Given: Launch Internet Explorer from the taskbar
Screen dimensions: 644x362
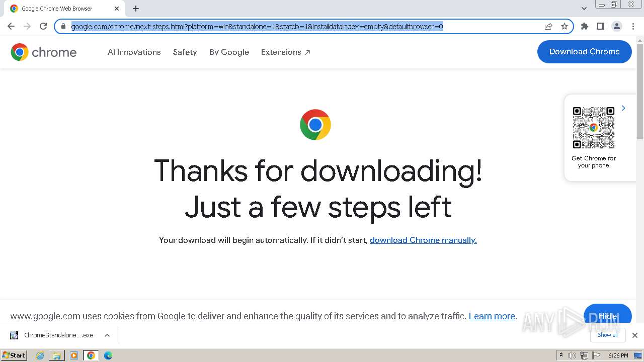Looking at the screenshot, I should pyautogui.click(x=40, y=355).
